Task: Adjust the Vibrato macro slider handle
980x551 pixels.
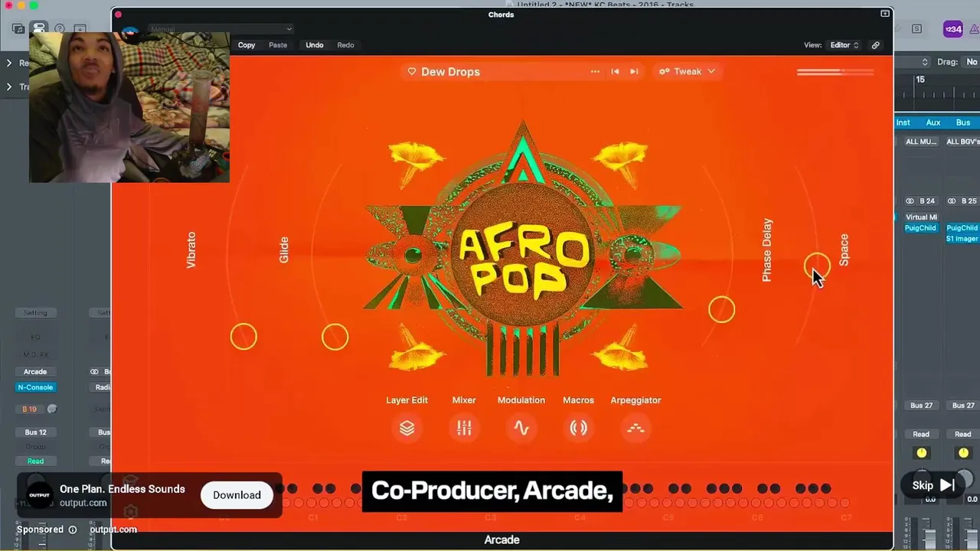Action: (243, 337)
